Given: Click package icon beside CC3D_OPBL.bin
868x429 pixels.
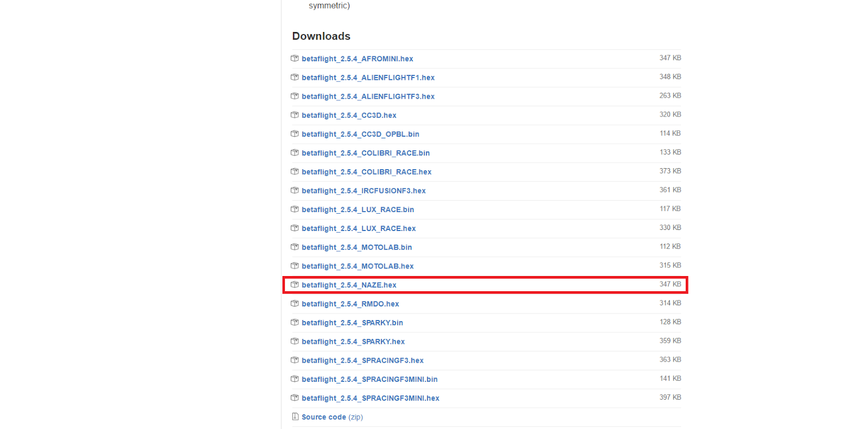Looking at the screenshot, I should pyautogui.click(x=295, y=133).
